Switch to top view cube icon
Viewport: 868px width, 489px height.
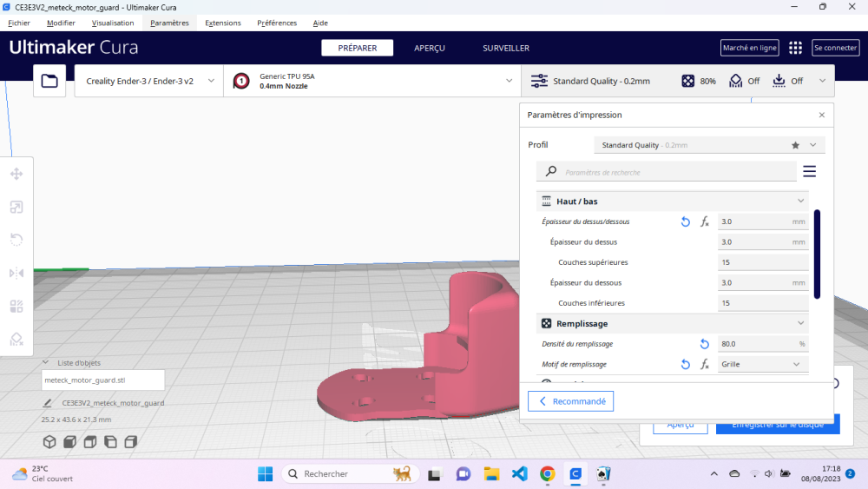click(90, 441)
